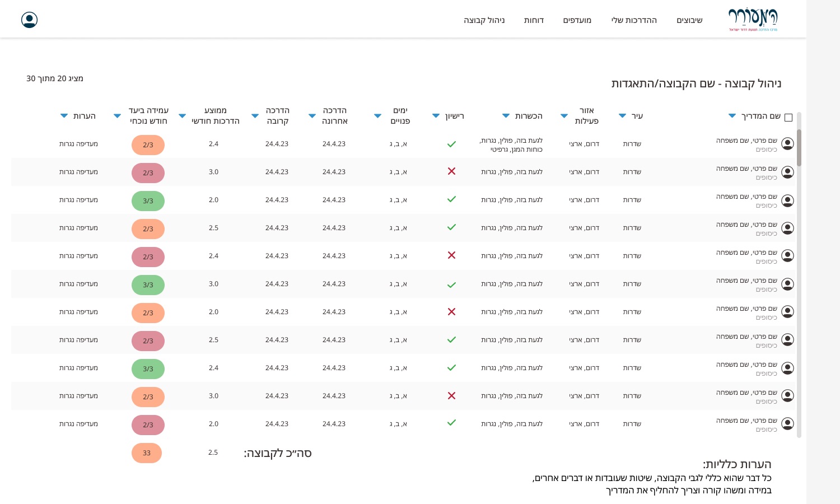Viewport: 840px width, 504px height.
Task: Open the ממוצע הדרכות חודשי sort arrow
Action: tap(182, 116)
